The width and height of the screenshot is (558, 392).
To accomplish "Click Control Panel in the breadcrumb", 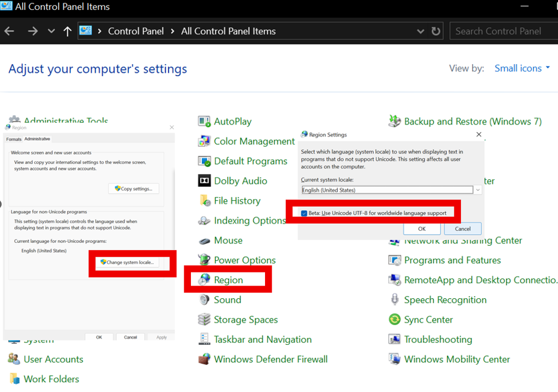I will pos(136,31).
